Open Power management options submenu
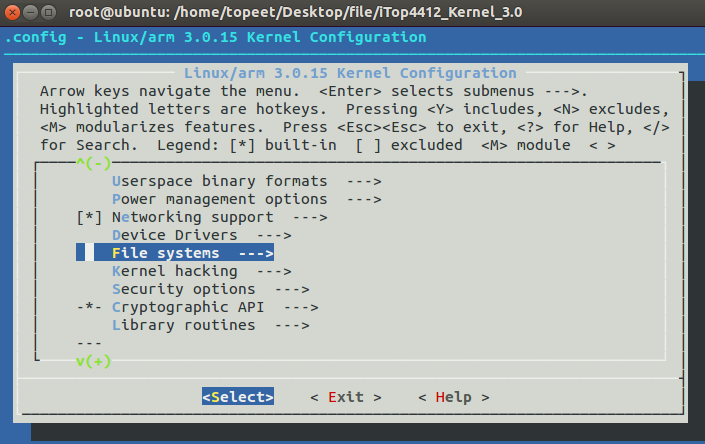Screen dimensions: 705x444 tap(246, 199)
